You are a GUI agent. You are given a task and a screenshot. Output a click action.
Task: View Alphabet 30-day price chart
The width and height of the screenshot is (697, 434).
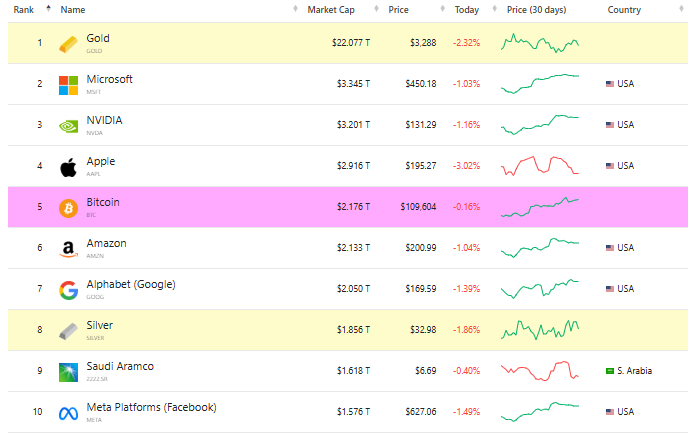point(540,289)
